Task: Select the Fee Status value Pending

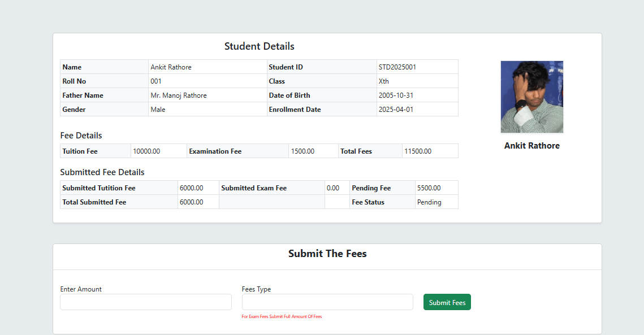Action: tap(429, 202)
